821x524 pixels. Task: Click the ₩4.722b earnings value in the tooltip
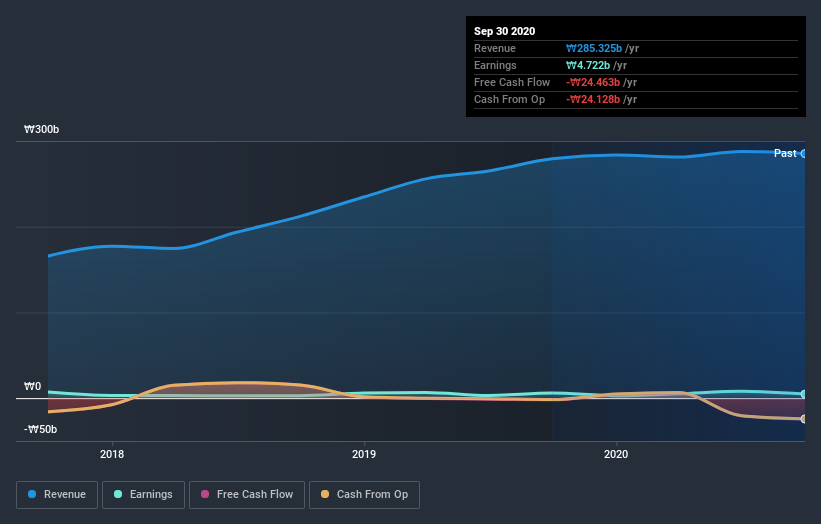pyautogui.click(x=588, y=65)
